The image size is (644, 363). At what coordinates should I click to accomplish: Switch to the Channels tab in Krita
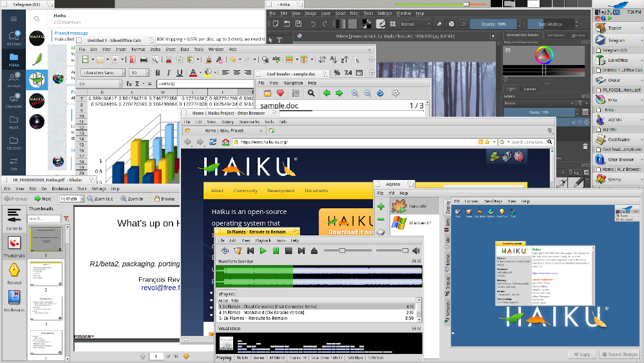tap(529, 89)
